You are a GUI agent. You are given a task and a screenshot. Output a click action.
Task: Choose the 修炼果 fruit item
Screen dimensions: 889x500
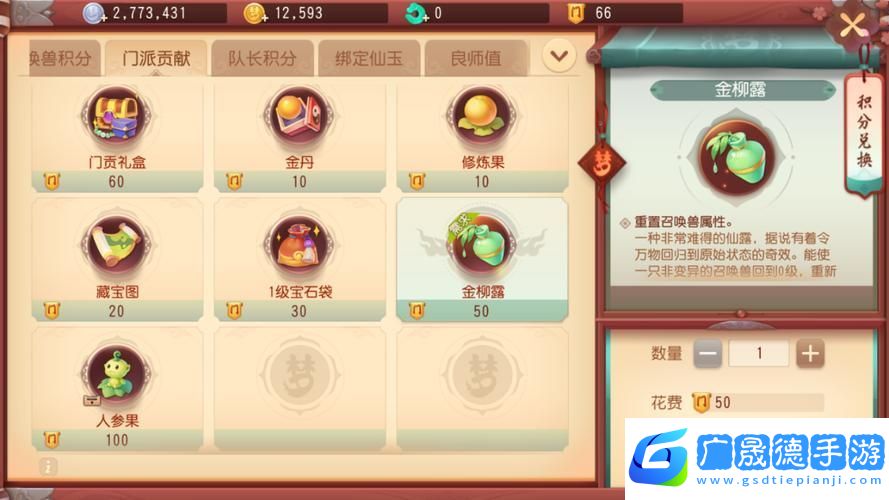click(482, 136)
